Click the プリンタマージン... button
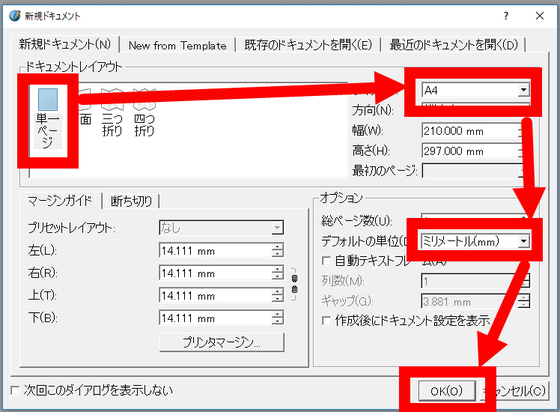Screen dimensions: 560x412 (222, 342)
